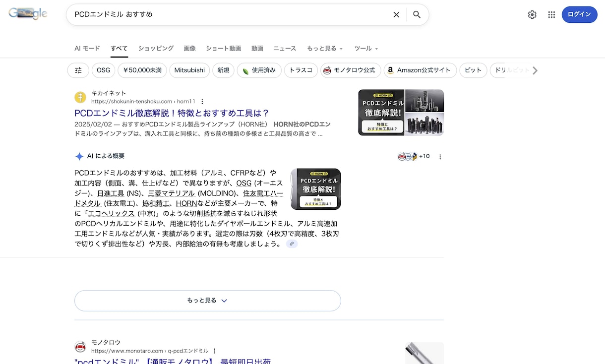Screen dimensions: 605x364
Task: Click the モノタロウ site favicon
Action: (80, 347)
